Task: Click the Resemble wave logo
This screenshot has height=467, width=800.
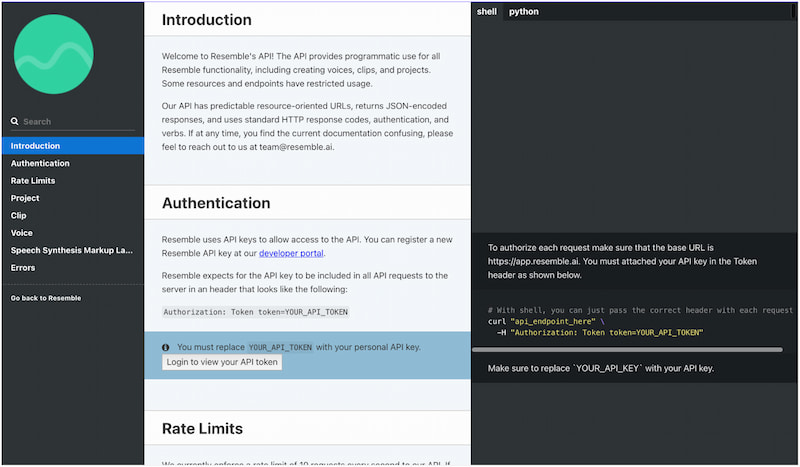Action: pyautogui.click(x=54, y=54)
